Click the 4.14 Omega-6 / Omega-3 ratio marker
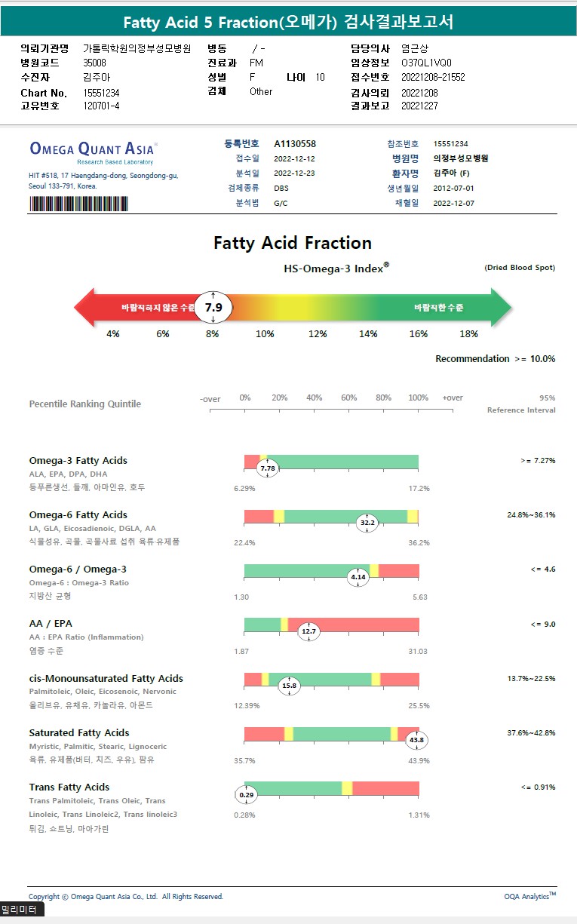Viewport: 577px width, 924px height. pyautogui.click(x=358, y=577)
